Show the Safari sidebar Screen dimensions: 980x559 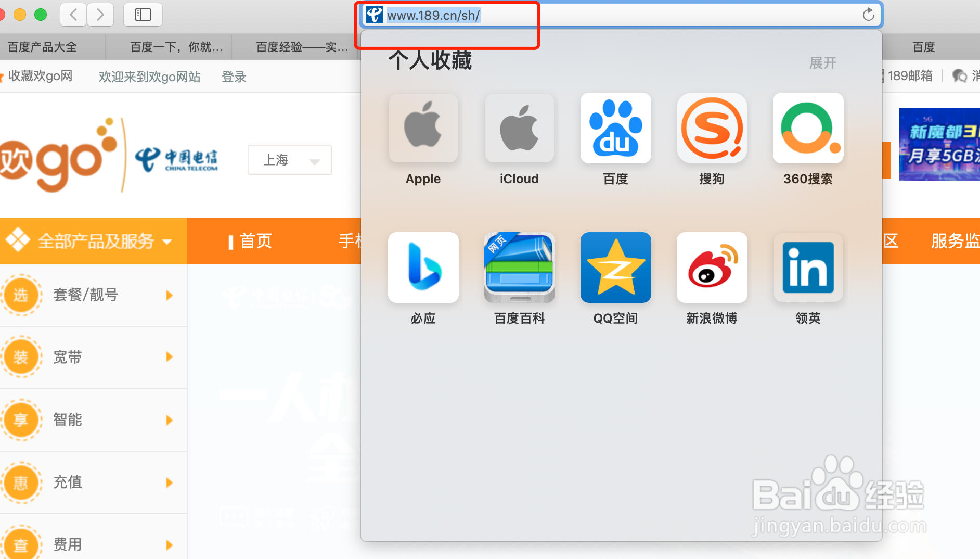(143, 15)
